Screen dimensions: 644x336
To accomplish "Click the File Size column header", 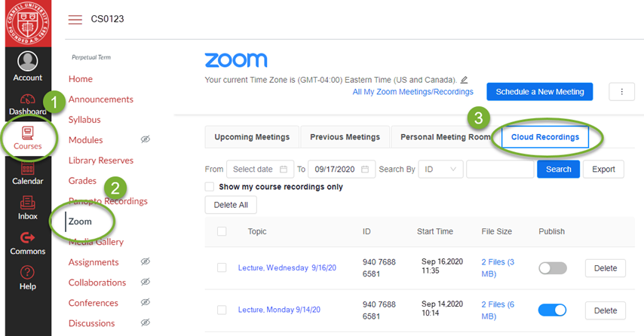I will [496, 231].
